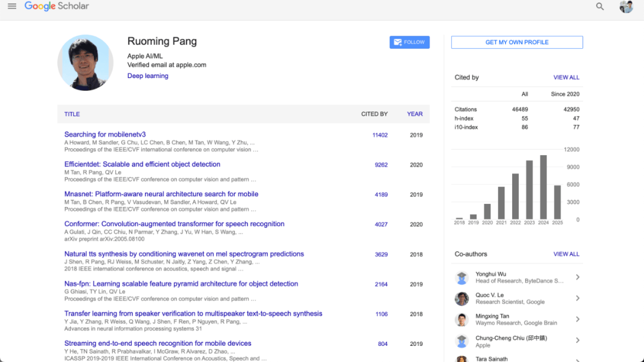Click the Get My Own Profile button

click(x=517, y=42)
